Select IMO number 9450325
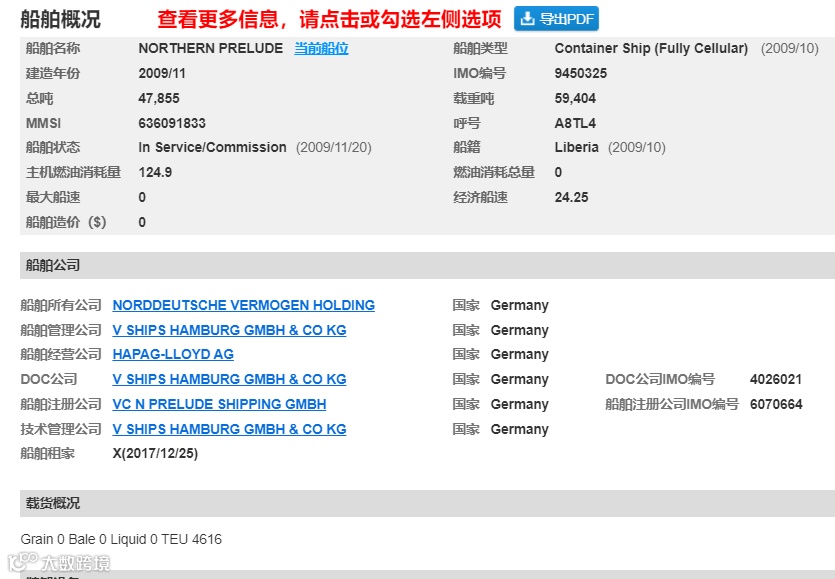 (580, 74)
